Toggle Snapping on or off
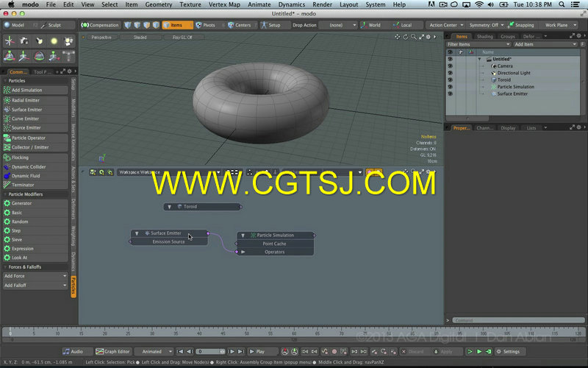 point(520,25)
